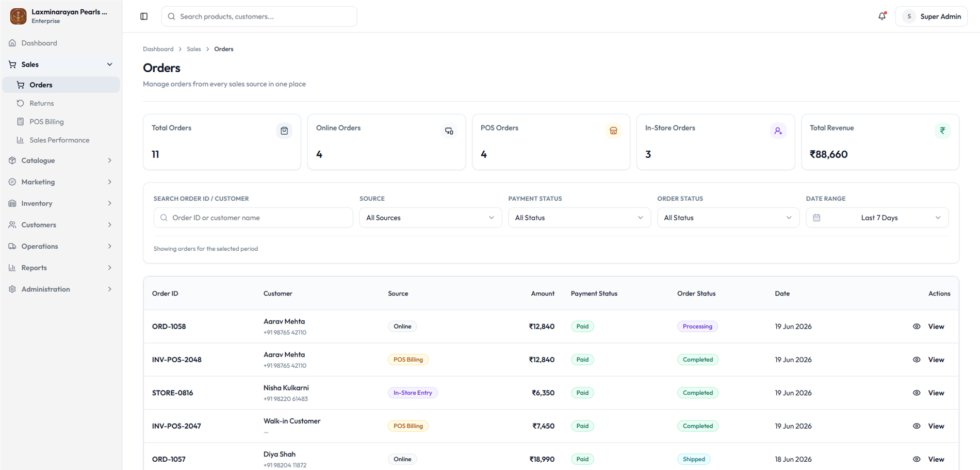Image resolution: width=980 pixels, height=470 pixels.
Task: Click the Laxminarayan Pearls company logo
Action: pos(19,16)
